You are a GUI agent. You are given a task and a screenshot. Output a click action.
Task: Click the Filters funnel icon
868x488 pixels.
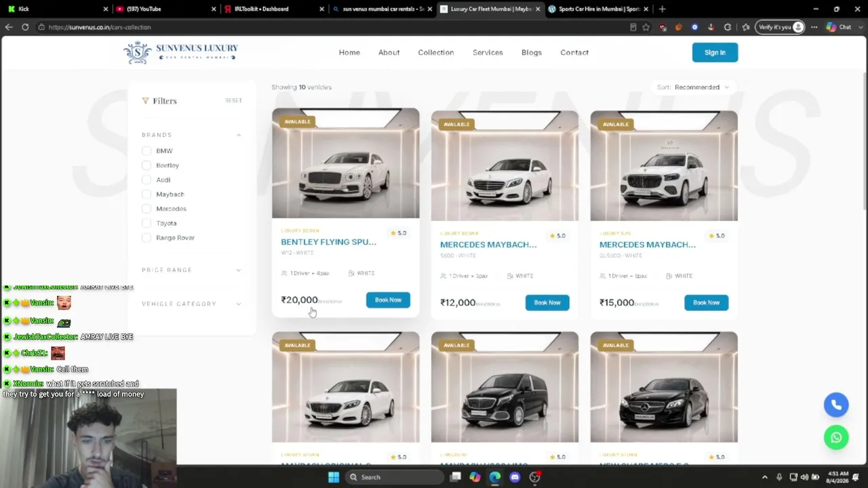coord(145,101)
